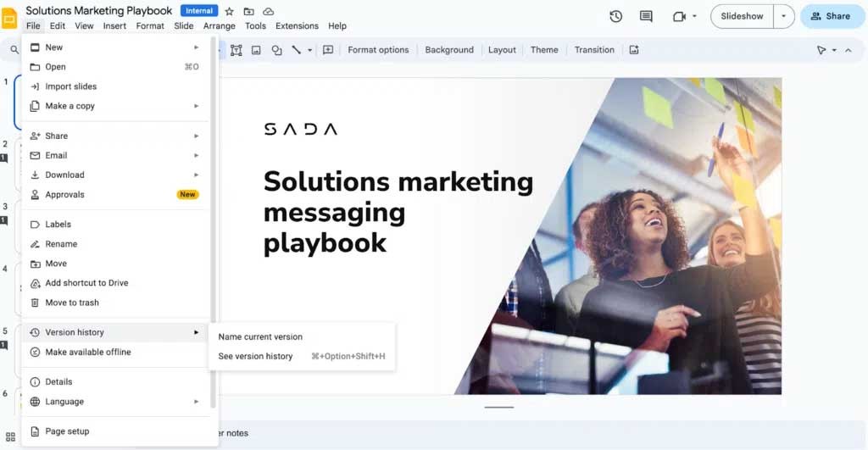The height and width of the screenshot is (450, 868).
Task: Star the Solutions Marketing Playbook document
Action: 229,12
